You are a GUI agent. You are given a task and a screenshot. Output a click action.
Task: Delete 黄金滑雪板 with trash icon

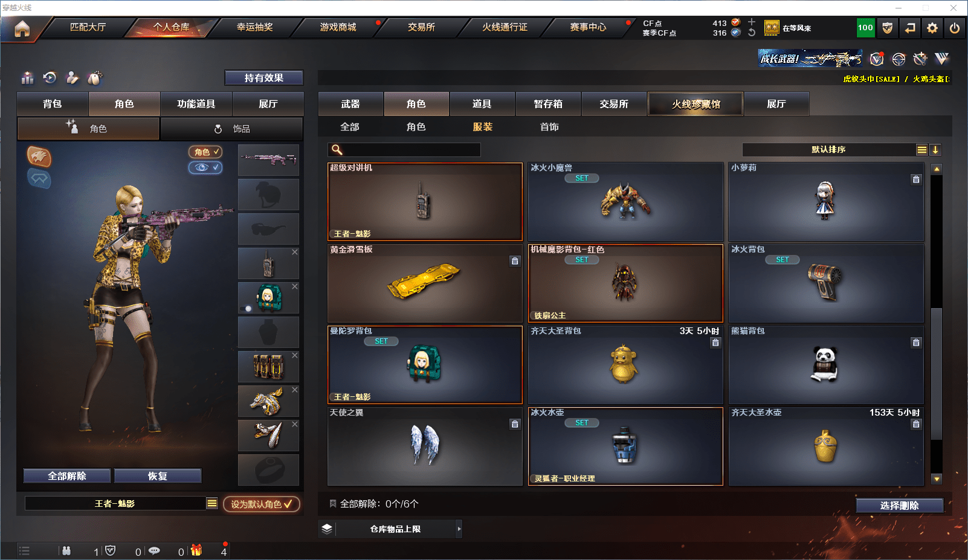tap(515, 261)
